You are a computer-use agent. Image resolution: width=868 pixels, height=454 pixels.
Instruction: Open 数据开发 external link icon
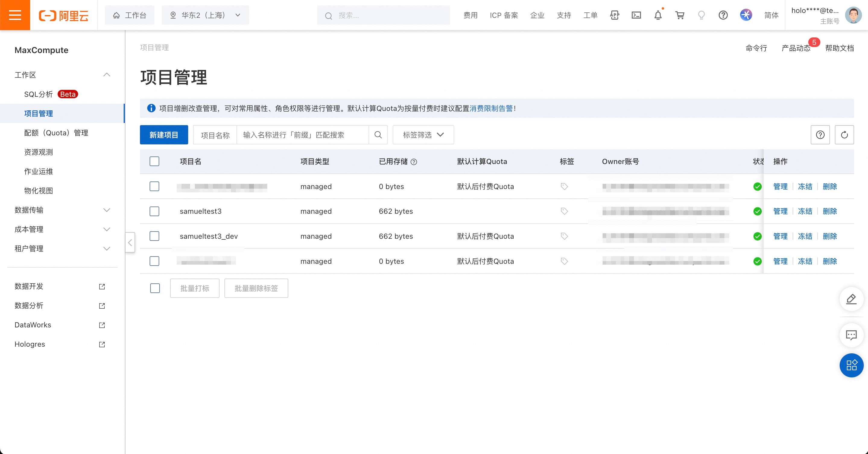102,287
